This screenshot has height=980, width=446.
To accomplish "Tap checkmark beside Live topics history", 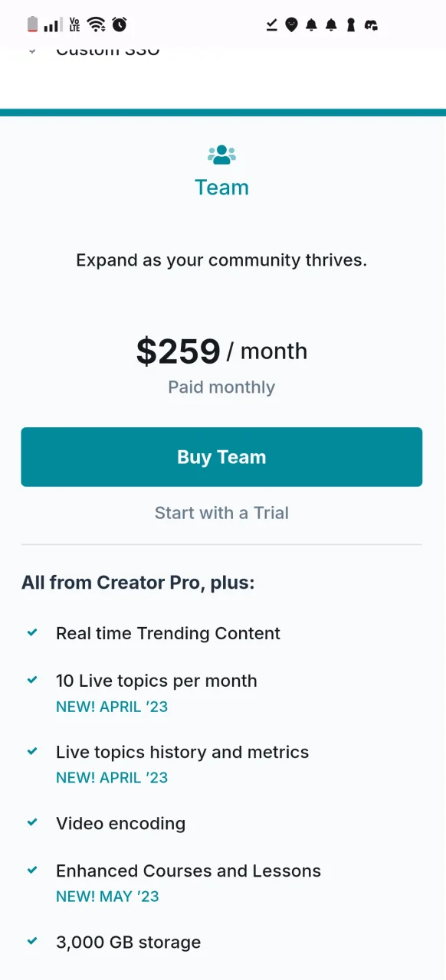I will 32,751.
